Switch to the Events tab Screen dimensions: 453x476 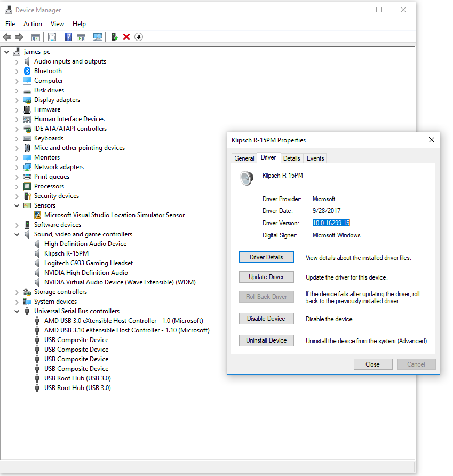pos(315,158)
